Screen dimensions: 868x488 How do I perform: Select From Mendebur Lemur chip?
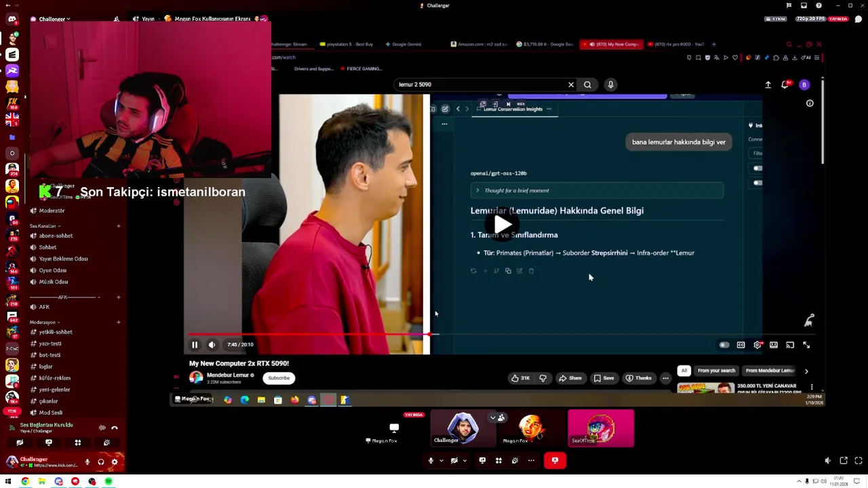tap(770, 371)
